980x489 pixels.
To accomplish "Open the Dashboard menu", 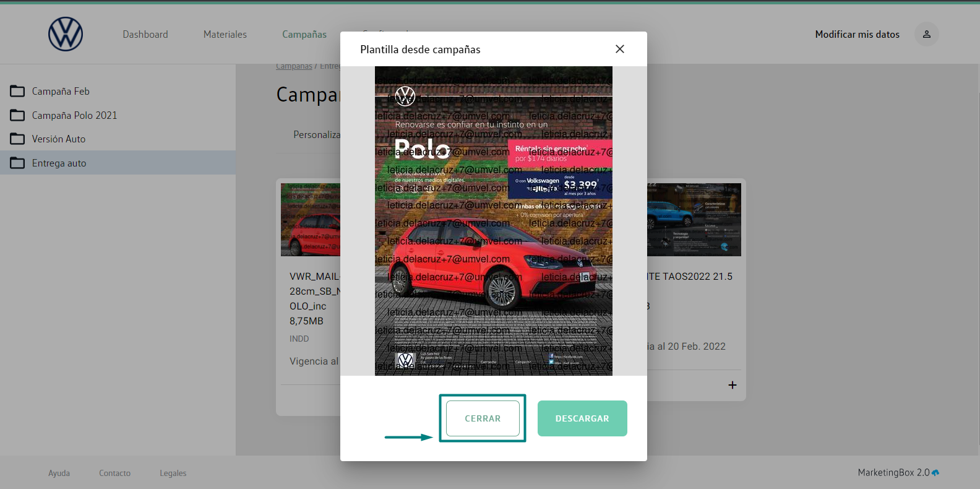I will click(145, 35).
